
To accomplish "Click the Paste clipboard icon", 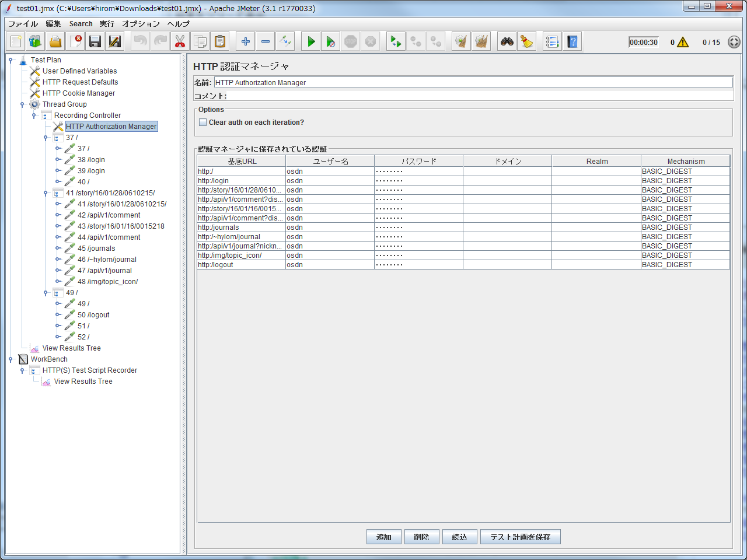I will [219, 41].
